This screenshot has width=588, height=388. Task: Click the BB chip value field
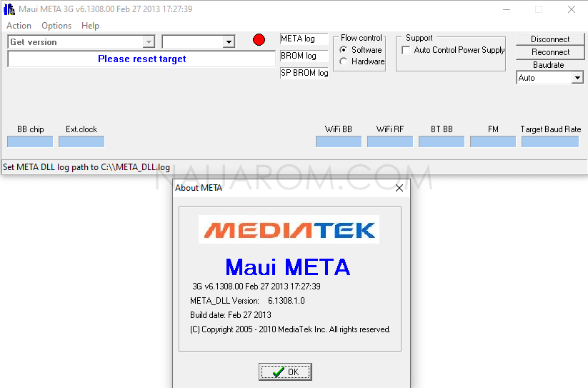(30, 141)
